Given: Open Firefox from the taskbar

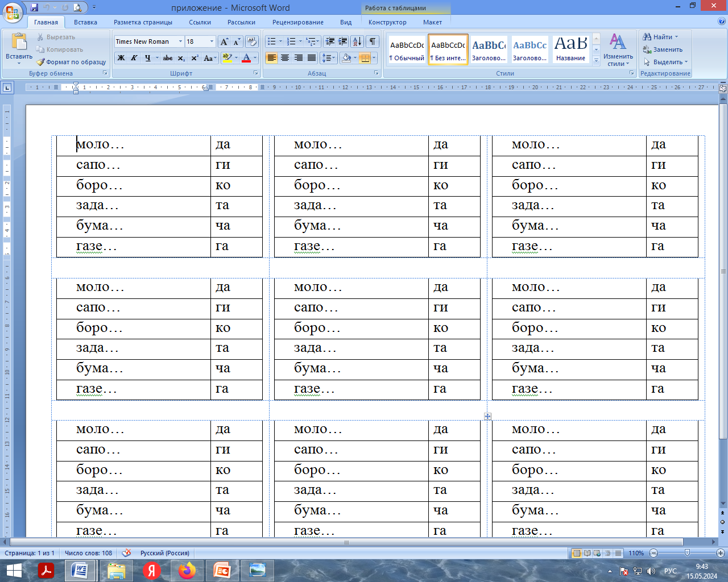Looking at the screenshot, I should (x=187, y=570).
